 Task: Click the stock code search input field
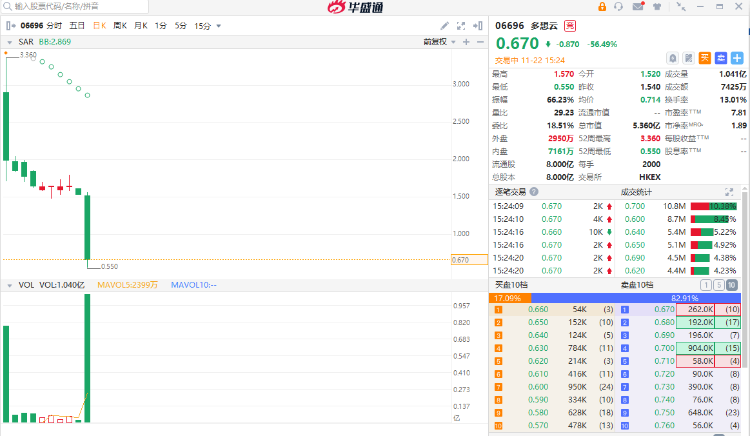[x=60, y=6]
